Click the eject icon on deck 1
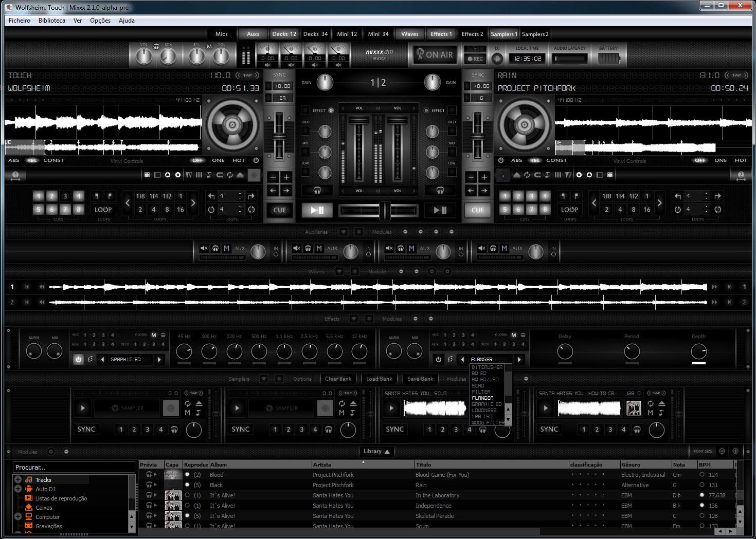The height and width of the screenshot is (539, 756). click(x=240, y=175)
